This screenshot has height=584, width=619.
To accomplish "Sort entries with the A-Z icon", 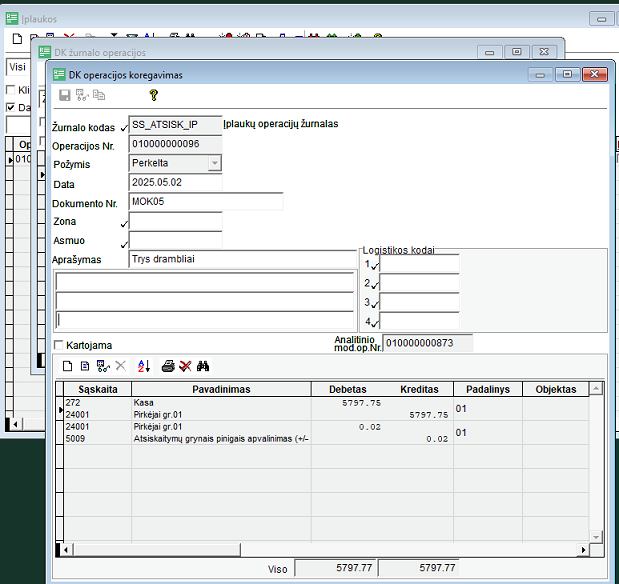I will click(144, 366).
